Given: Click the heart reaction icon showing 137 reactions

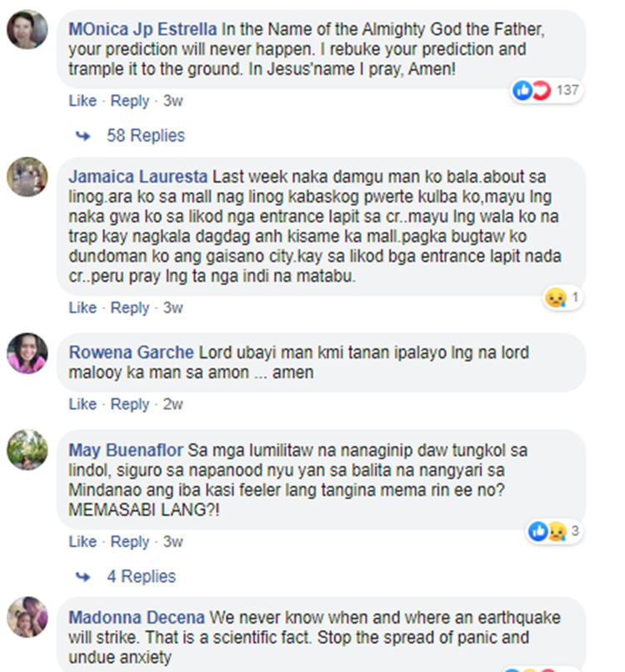Looking at the screenshot, I should coord(542,90).
